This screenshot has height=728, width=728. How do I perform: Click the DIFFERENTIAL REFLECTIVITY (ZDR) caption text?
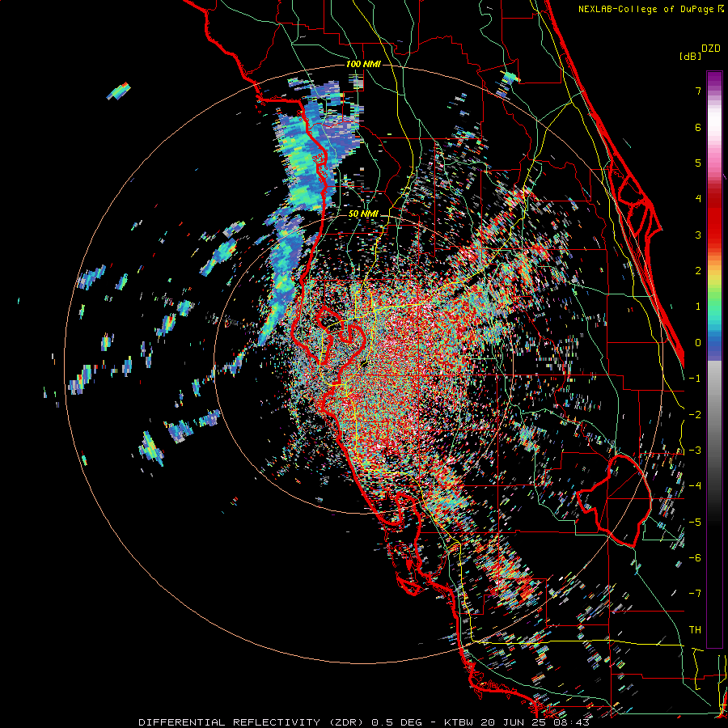(252, 722)
